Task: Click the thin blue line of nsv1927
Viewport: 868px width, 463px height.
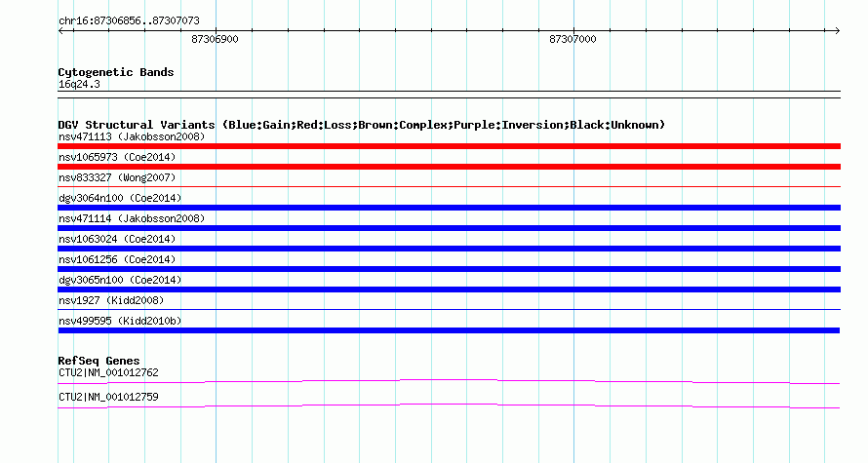Action: (x=449, y=310)
